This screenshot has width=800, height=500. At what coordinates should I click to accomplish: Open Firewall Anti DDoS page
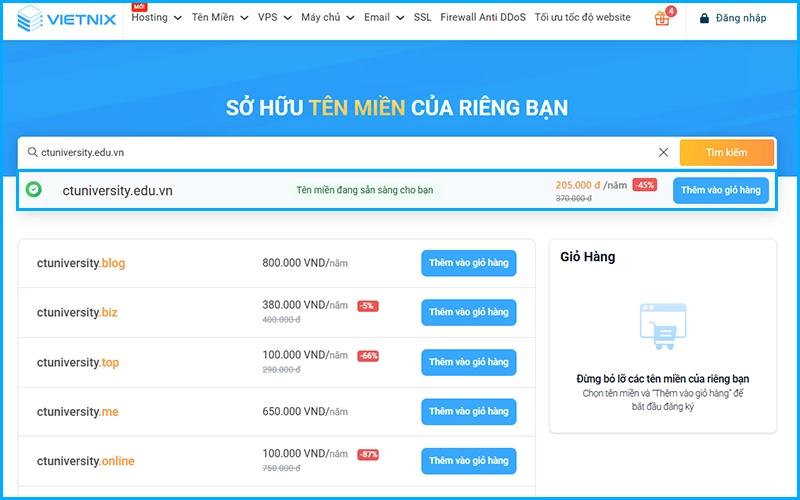[483, 17]
